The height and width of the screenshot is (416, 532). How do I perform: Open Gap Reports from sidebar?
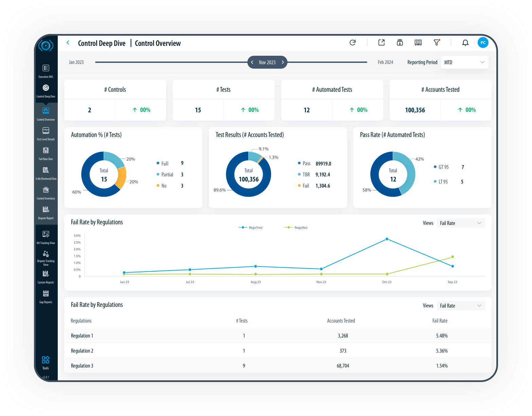[x=46, y=296]
